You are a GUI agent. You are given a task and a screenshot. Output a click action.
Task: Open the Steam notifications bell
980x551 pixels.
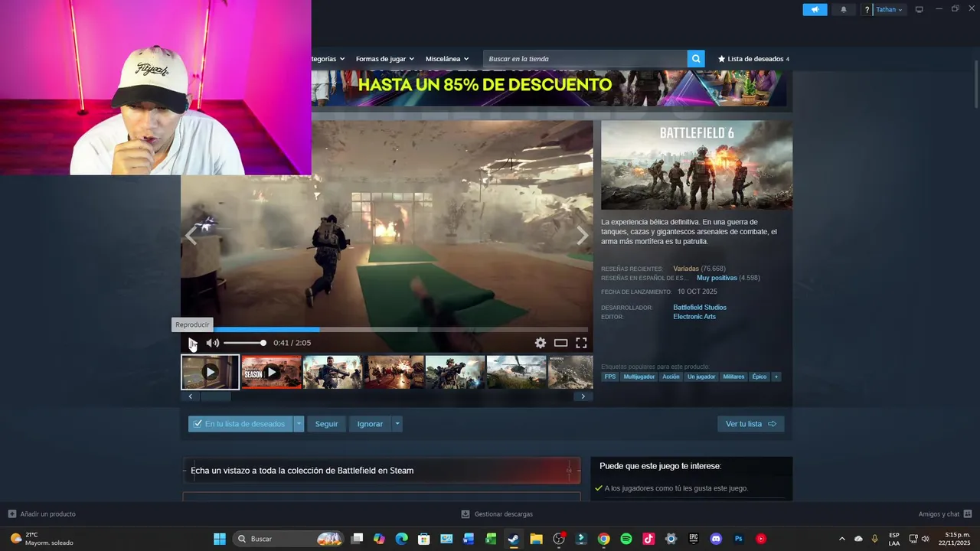844,9
